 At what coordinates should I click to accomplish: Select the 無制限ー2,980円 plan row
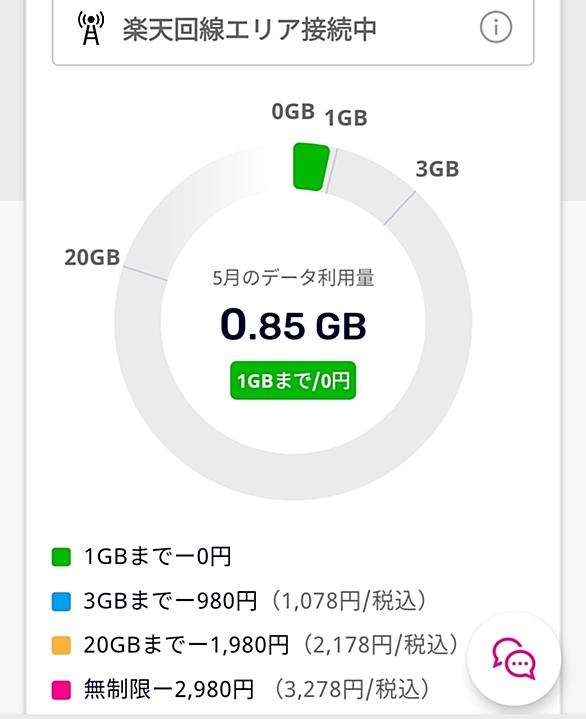[x=241, y=690]
